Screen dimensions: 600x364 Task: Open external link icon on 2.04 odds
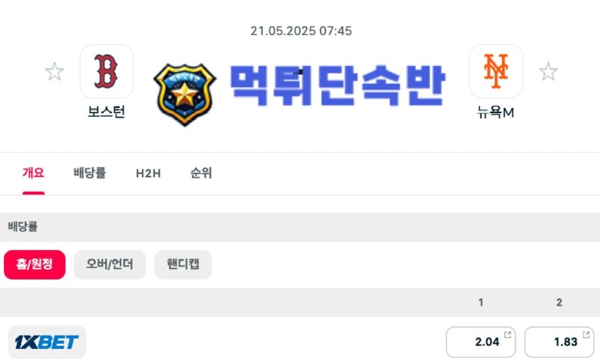[x=508, y=335]
